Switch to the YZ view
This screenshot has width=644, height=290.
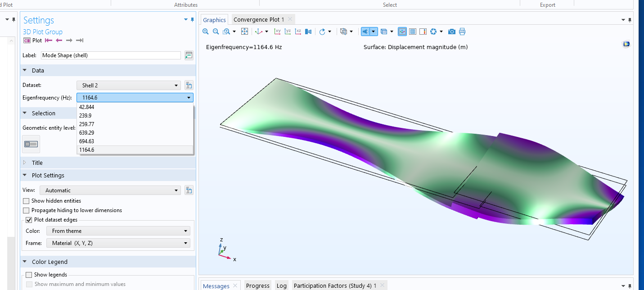click(x=288, y=32)
